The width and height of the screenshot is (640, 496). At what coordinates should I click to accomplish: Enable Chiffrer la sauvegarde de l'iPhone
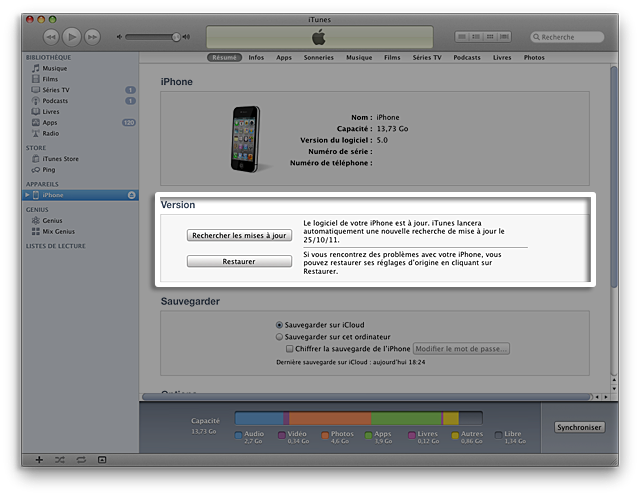pos(289,349)
